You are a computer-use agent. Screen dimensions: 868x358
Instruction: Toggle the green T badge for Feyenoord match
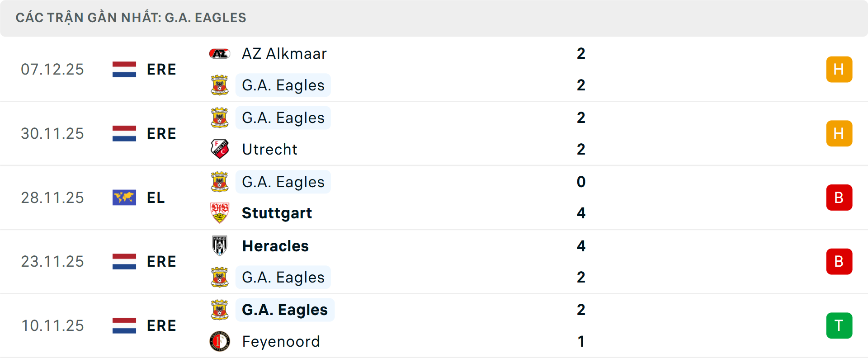tap(839, 325)
